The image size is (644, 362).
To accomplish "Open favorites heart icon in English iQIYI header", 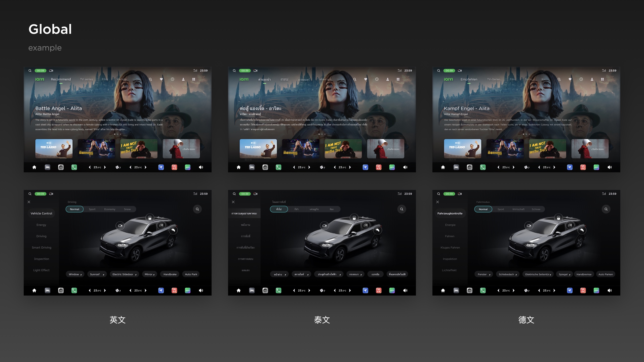I will tap(161, 79).
